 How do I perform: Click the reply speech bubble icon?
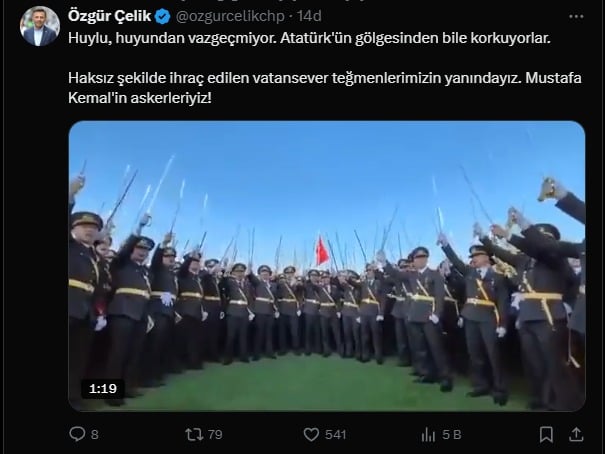point(77,434)
